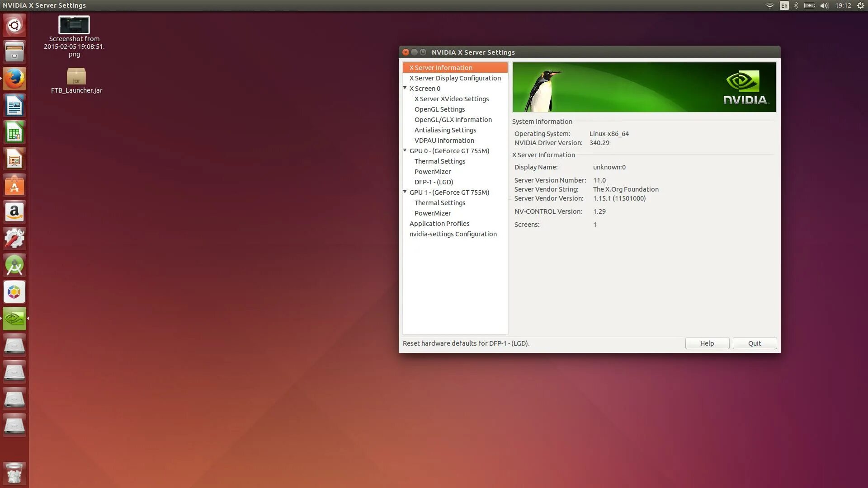The image size is (868, 488).
Task: Open LibreOffice Impress presentation icon
Action: coord(14,159)
